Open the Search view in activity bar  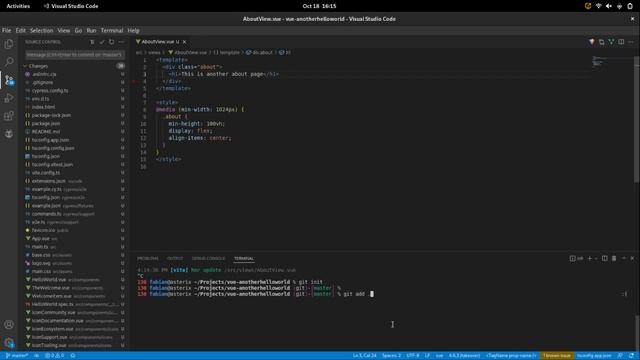point(9,62)
